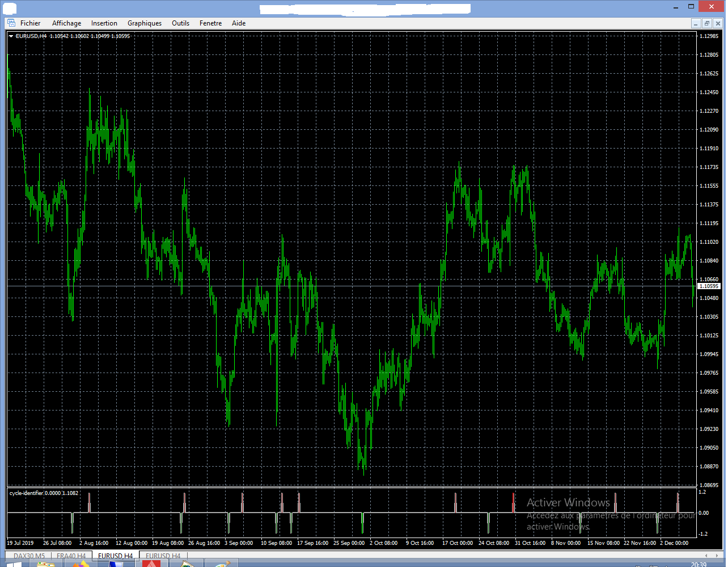The width and height of the screenshot is (728, 567).
Task: Click the 17 Oct 00:00 time label
Action: click(x=458, y=543)
